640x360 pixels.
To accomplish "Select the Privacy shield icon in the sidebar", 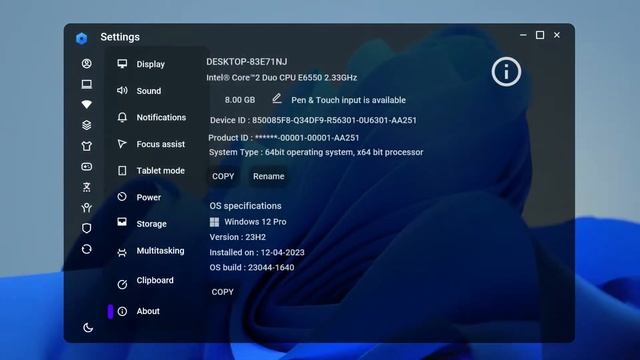I will (x=87, y=228).
